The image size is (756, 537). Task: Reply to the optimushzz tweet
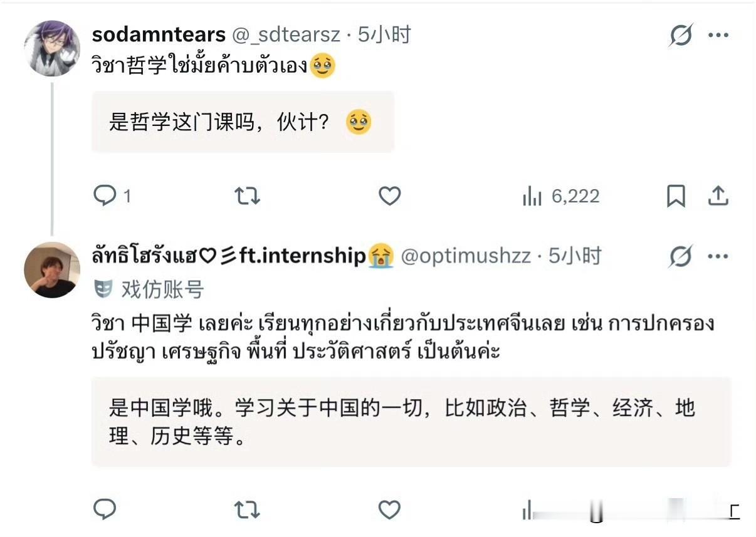click(105, 509)
